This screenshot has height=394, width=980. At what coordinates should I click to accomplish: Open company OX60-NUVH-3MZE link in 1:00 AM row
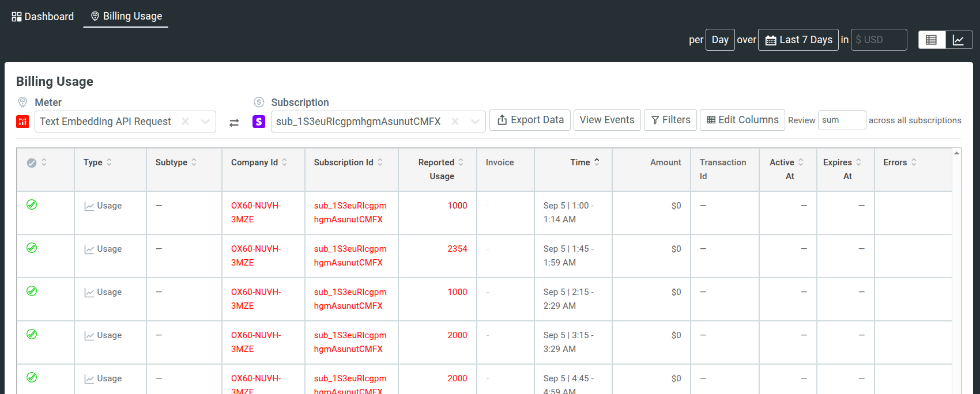[x=256, y=213]
